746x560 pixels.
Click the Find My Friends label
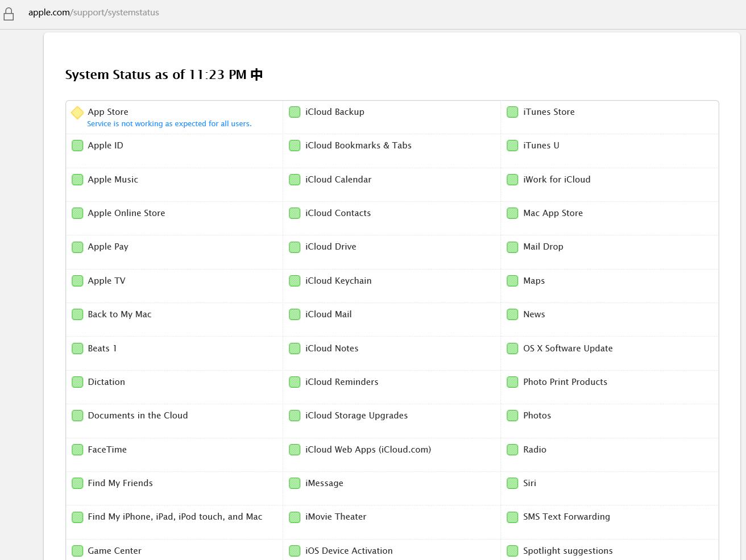(x=120, y=483)
